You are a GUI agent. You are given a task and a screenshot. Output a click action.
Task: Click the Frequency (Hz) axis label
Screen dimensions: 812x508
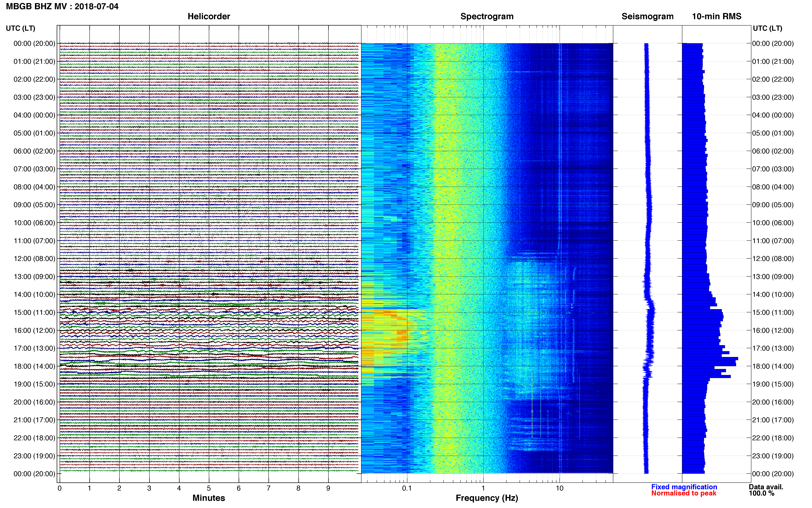click(487, 498)
